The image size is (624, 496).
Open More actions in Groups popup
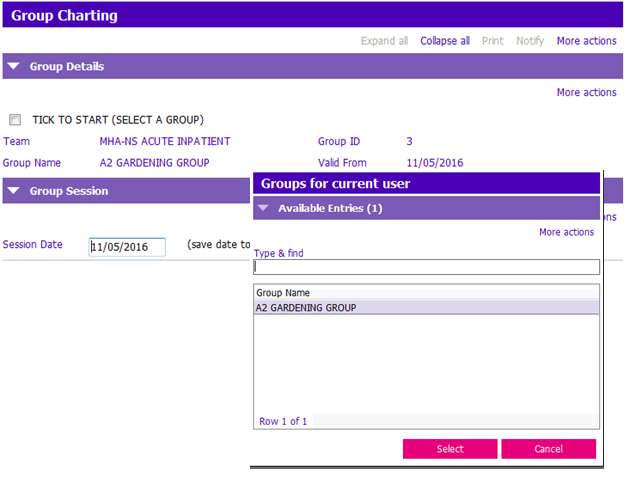click(x=566, y=232)
